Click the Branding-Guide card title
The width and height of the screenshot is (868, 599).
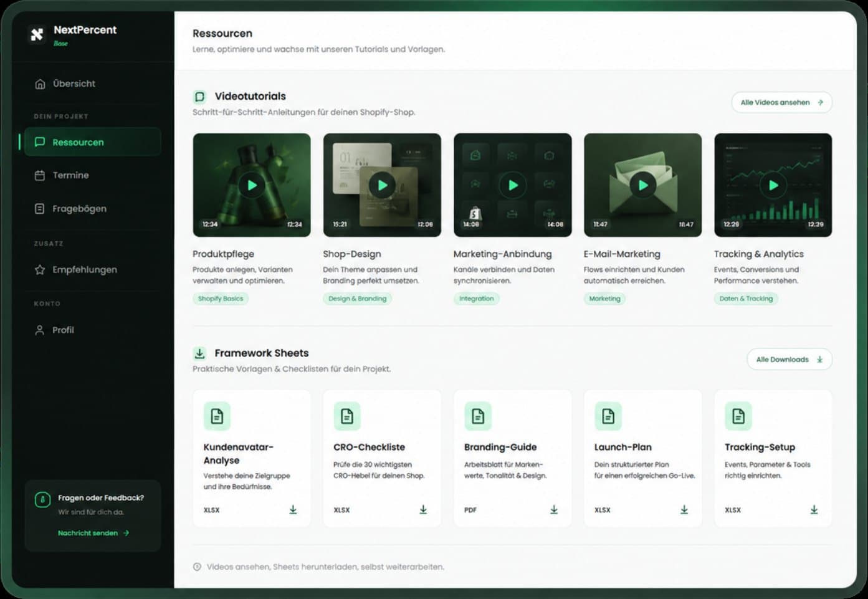(500, 447)
